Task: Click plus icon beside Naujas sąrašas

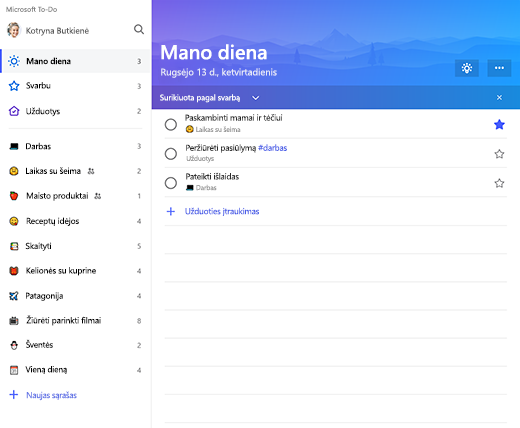Action: (14, 395)
